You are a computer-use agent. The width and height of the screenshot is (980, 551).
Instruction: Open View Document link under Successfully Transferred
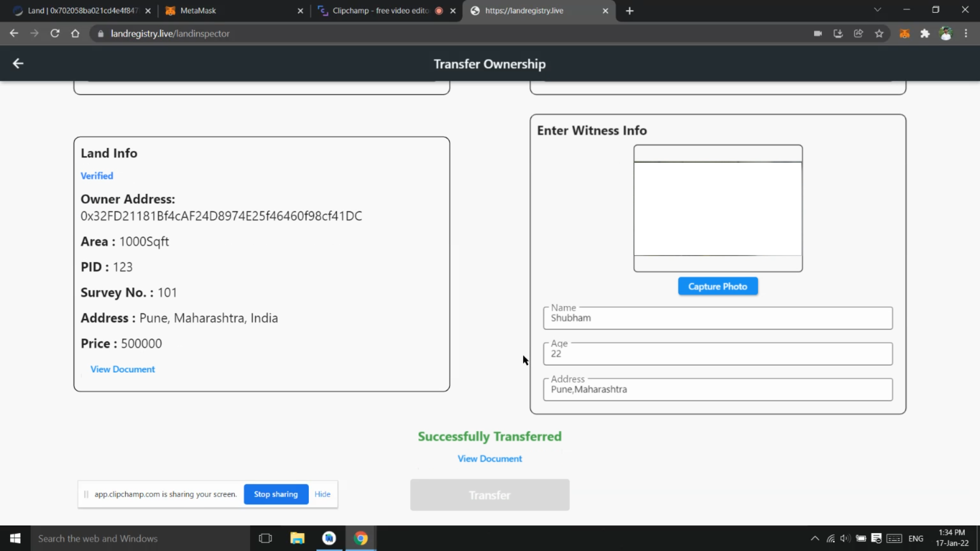tap(489, 459)
